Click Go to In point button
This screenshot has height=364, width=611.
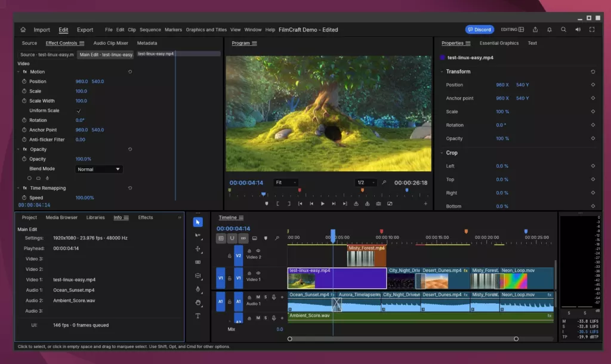300,203
